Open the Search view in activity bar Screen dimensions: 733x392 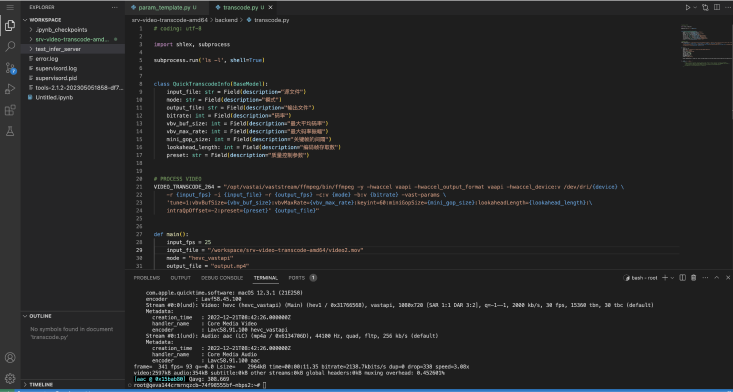tap(10, 46)
